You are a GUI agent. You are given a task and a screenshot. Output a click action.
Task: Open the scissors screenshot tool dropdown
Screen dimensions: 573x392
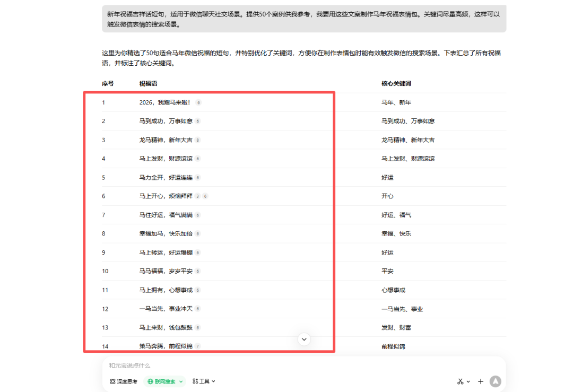pos(463,381)
